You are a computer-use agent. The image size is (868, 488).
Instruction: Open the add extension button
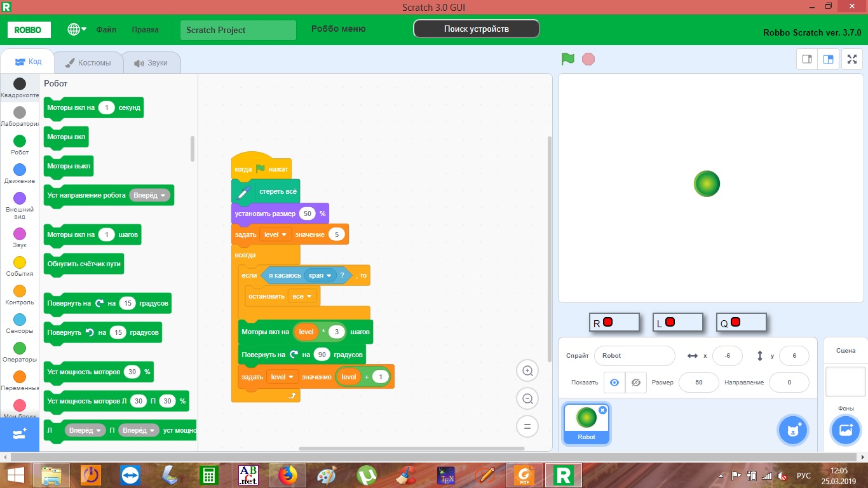tap(20, 433)
